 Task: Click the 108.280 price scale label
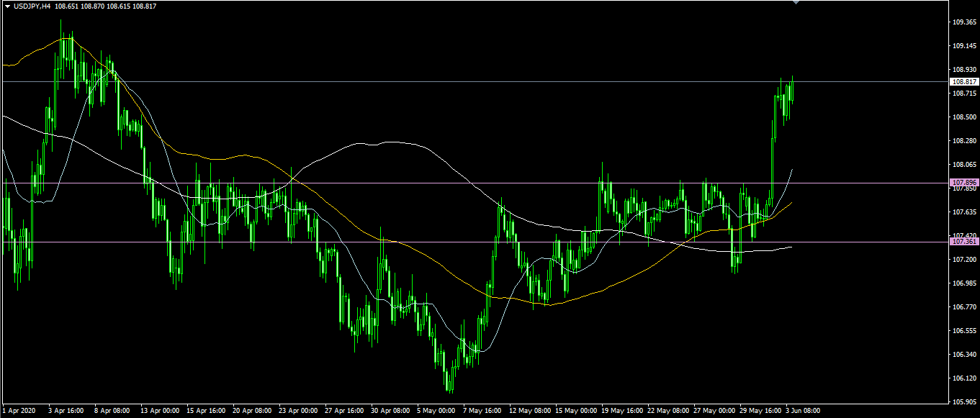click(x=964, y=141)
